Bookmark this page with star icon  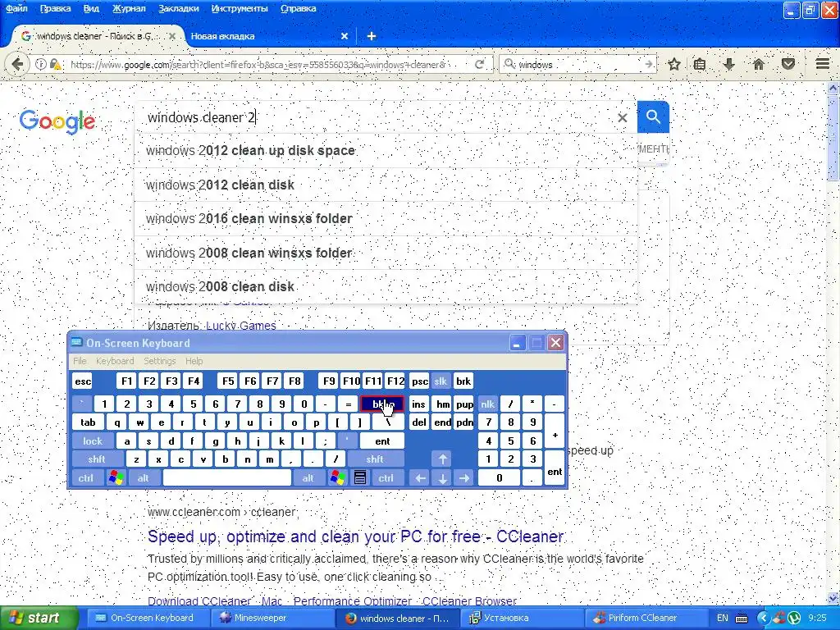click(x=674, y=64)
